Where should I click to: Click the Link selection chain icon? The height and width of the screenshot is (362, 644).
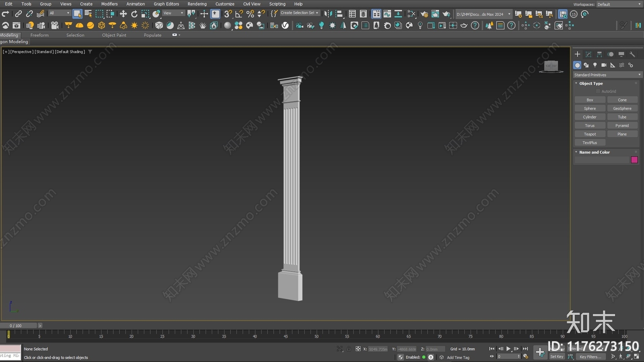pyautogui.click(x=19, y=14)
